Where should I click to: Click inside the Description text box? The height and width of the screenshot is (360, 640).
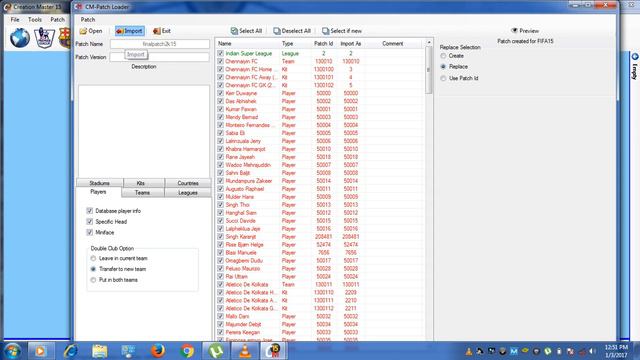click(144, 131)
